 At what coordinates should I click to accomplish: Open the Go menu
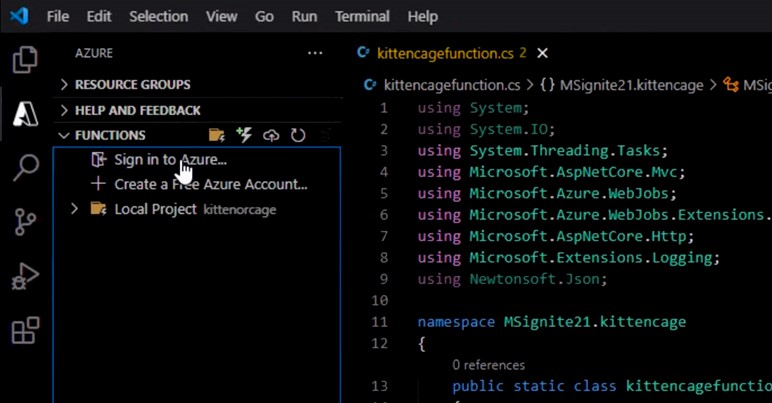pos(264,16)
